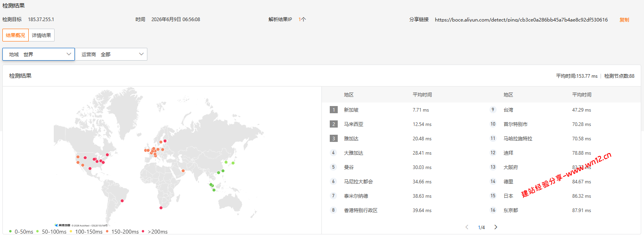644x236 pixels.
Task: Select the 新加坡 row
Action: [401, 110]
